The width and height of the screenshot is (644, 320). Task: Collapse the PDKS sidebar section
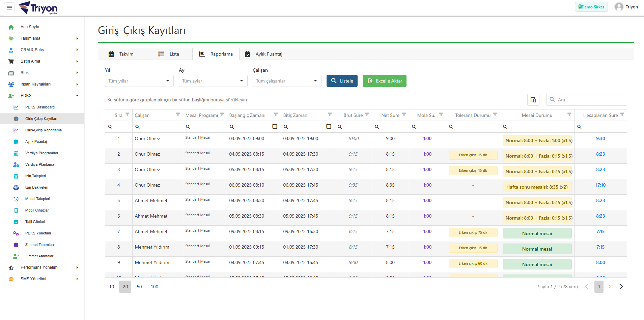[43, 96]
